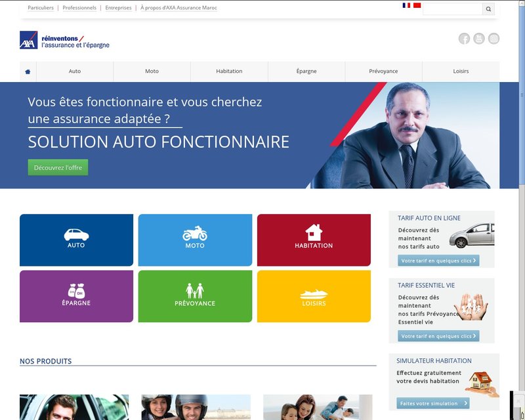This screenshot has width=525, height=420.
Task: Open the Épargne menu tab
Action: [306, 72]
